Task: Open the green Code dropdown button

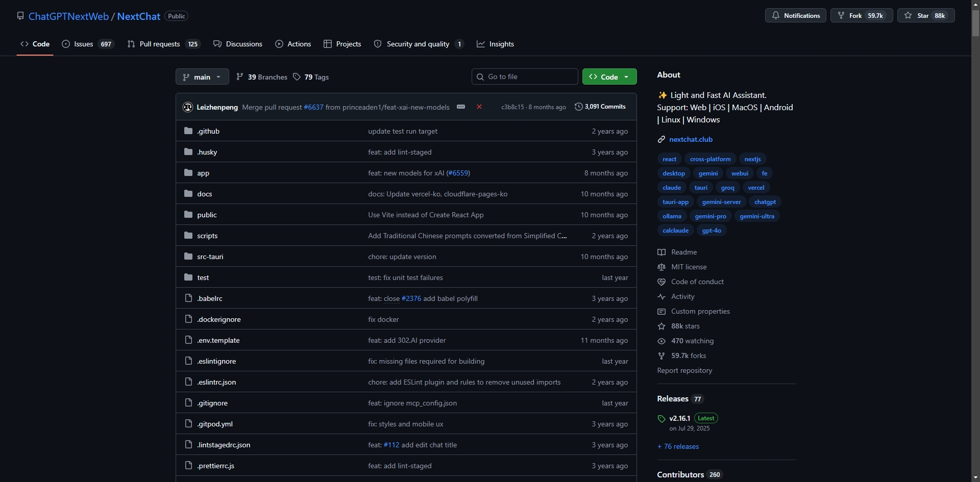Action: click(x=609, y=77)
